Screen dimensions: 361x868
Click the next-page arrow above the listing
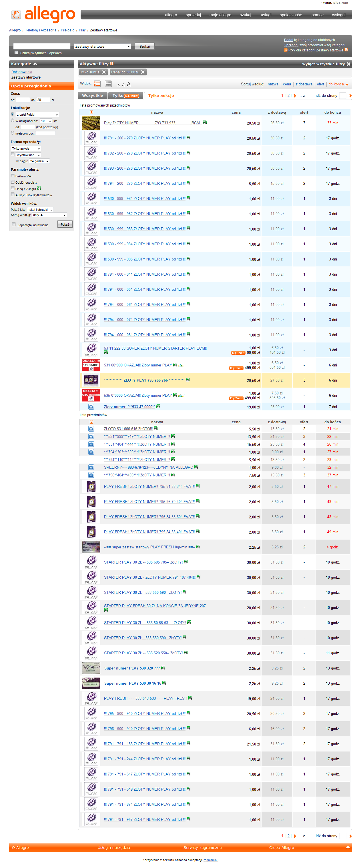(295, 96)
